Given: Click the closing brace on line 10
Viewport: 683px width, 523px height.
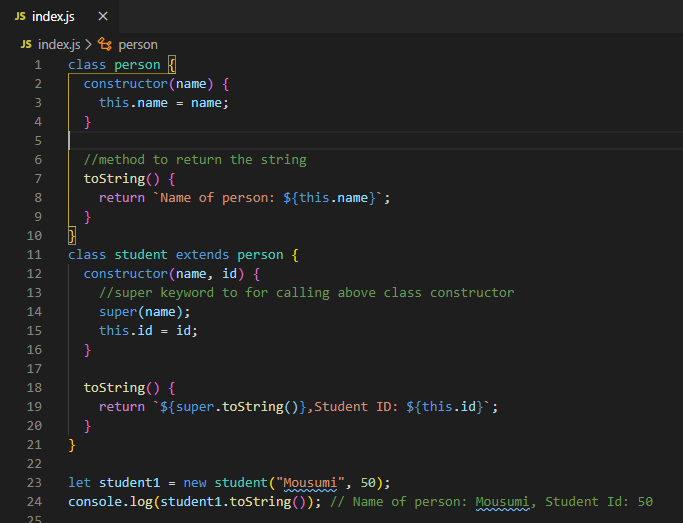Looking at the screenshot, I should [x=72, y=236].
